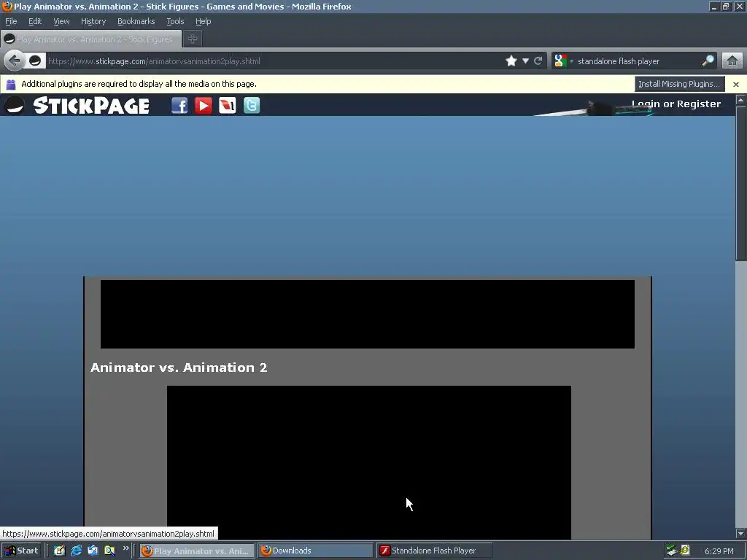Click the page scrollbar down arrow
This screenshot has width=747, height=560.
click(740, 534)
